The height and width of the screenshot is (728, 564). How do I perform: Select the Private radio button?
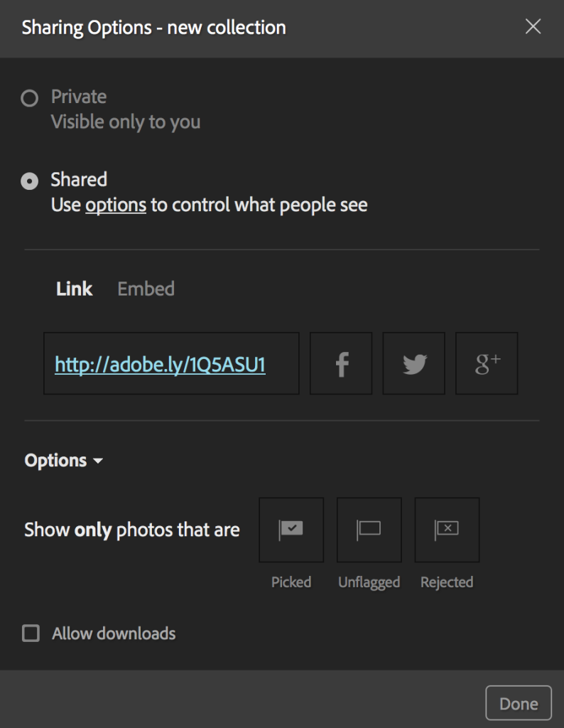(x=30, y=98)
